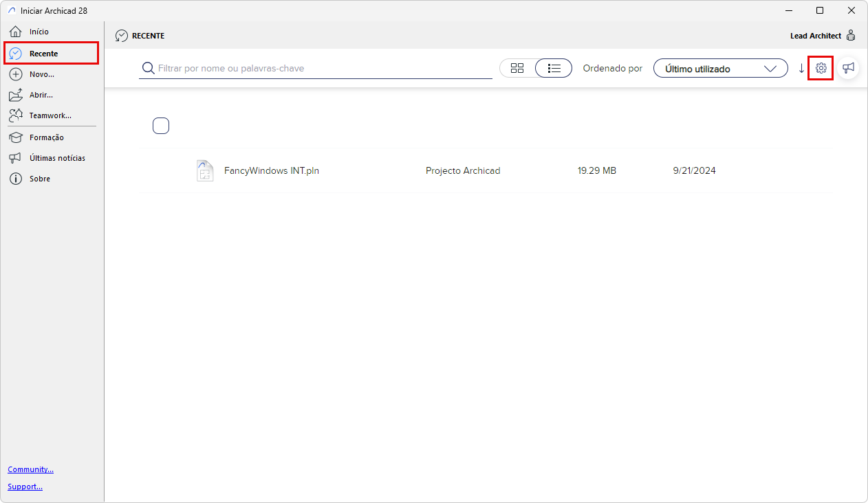Toggle the sort direction arrow

click(x=801, y=68)
